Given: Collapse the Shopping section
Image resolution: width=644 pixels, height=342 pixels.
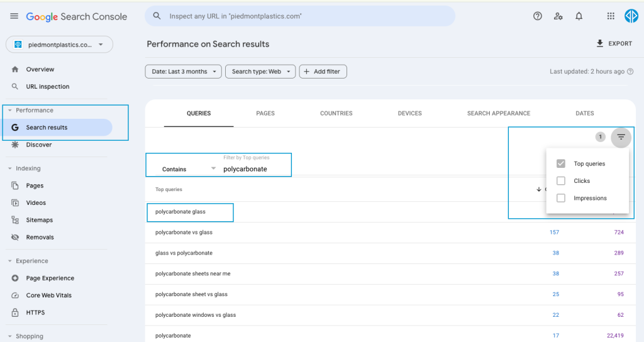Looking at the screenshot, I should click(10, 336).
